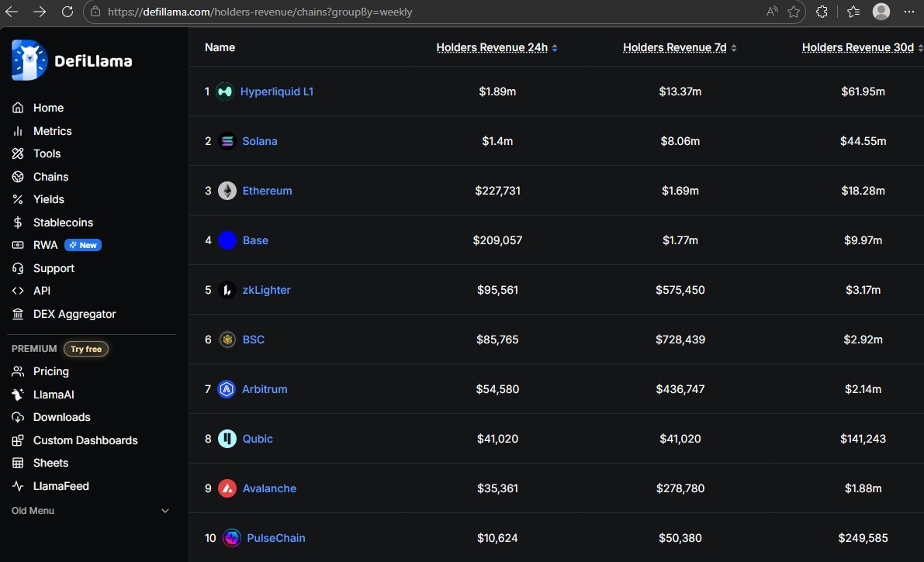This screenshot has height=562, width=924.
Task: Open the Base chain link
Action: tap(255, 240)
